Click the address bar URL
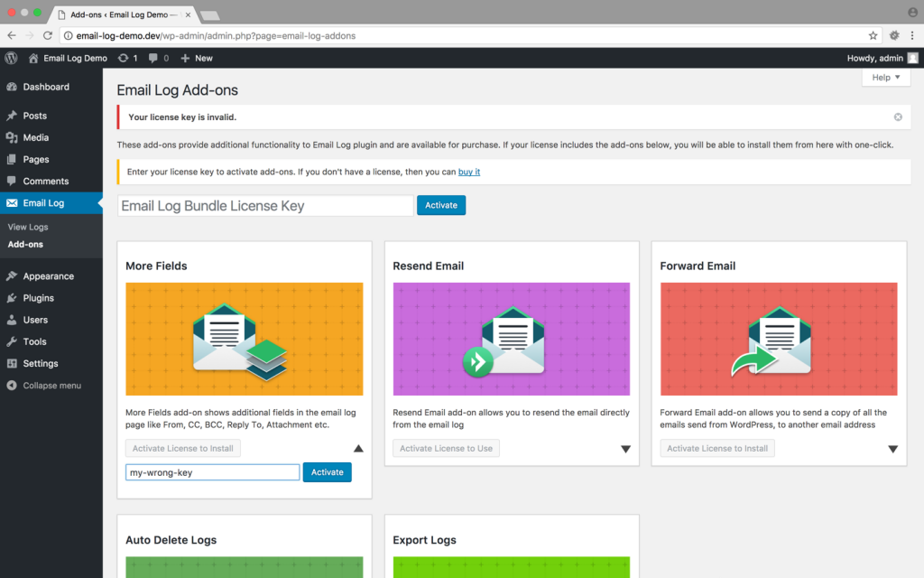 tap(216, 35)
